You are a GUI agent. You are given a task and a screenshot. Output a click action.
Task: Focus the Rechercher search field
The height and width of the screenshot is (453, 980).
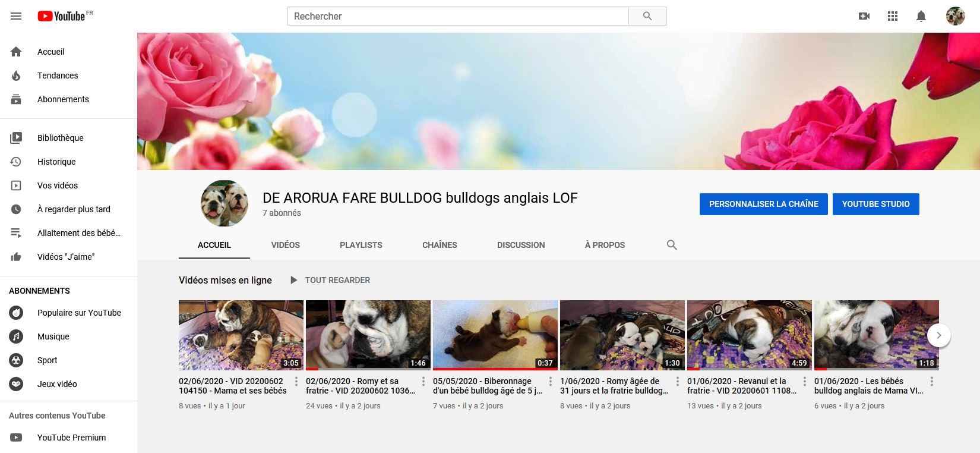pyautogui.click(x=458, y=16)
